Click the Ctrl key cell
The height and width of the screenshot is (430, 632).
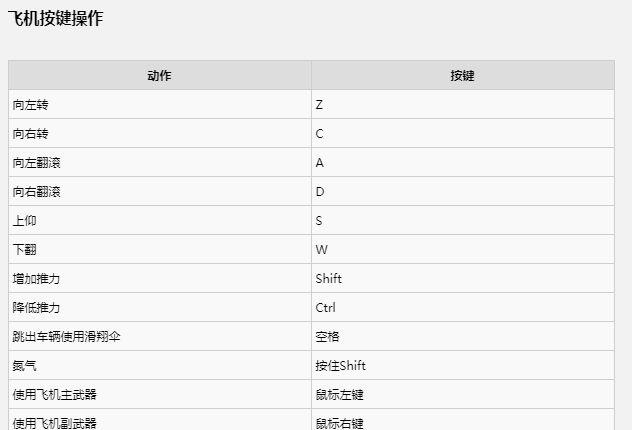coord(325,307)
